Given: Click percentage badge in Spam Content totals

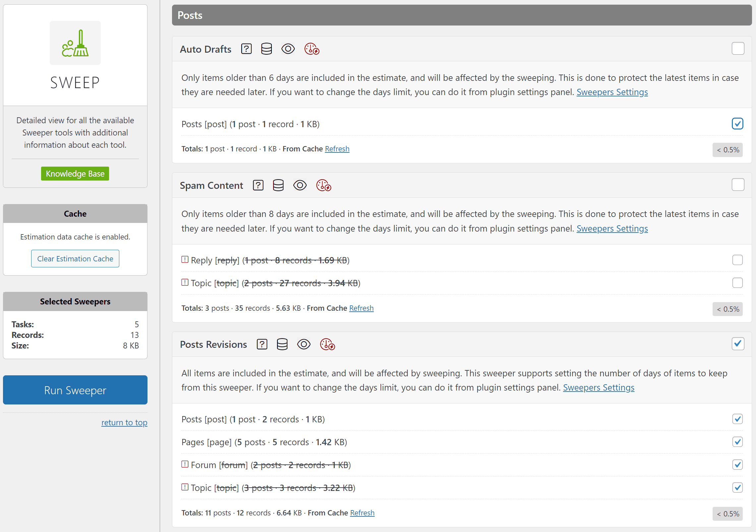Looking at the screenshot, I should tap(728, 309).
